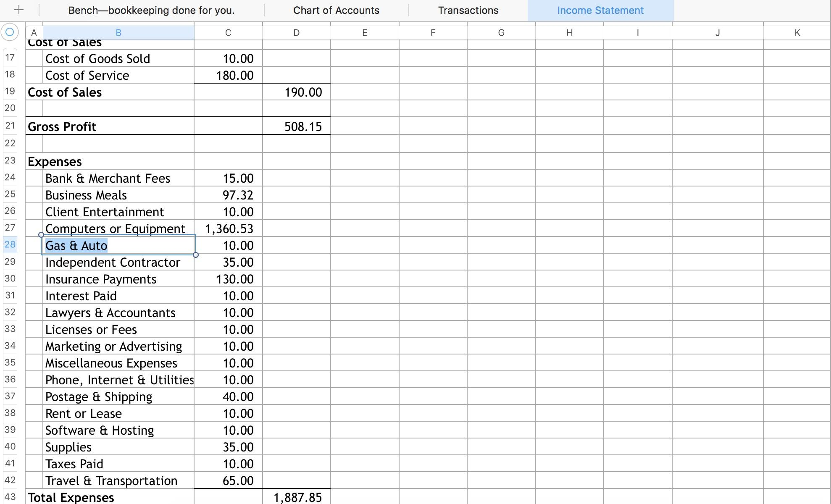831x504 pixels.
Task: Click the circular table selection handle
Action: (9, 32)
